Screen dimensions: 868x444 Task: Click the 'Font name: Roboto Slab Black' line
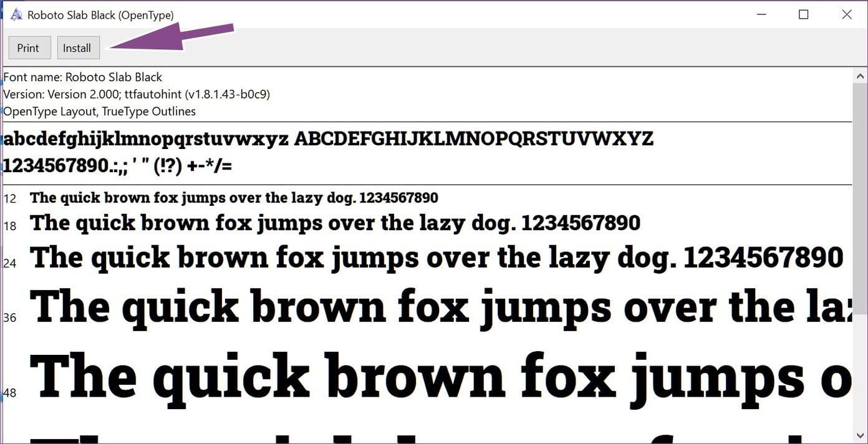click(x=82, y=77)
